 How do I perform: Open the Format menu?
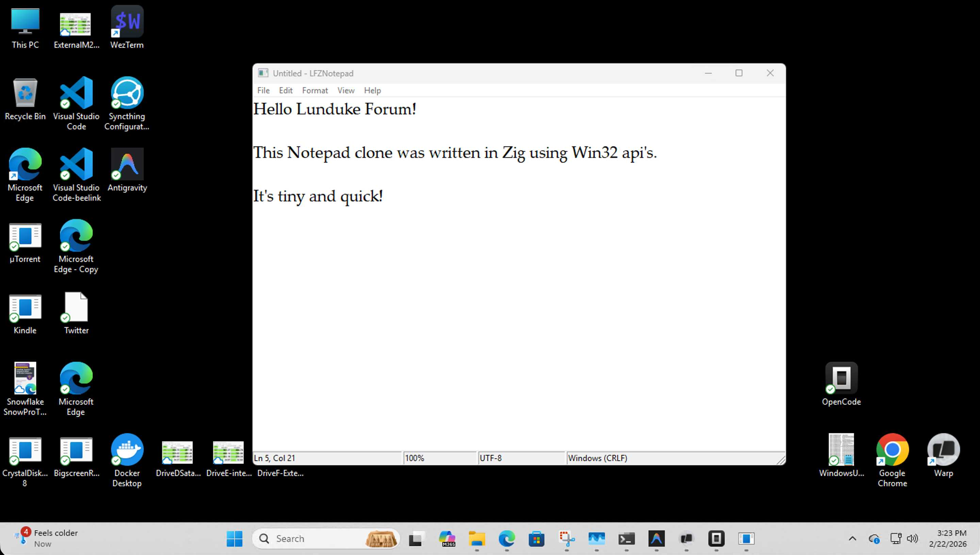pos(315,90)
